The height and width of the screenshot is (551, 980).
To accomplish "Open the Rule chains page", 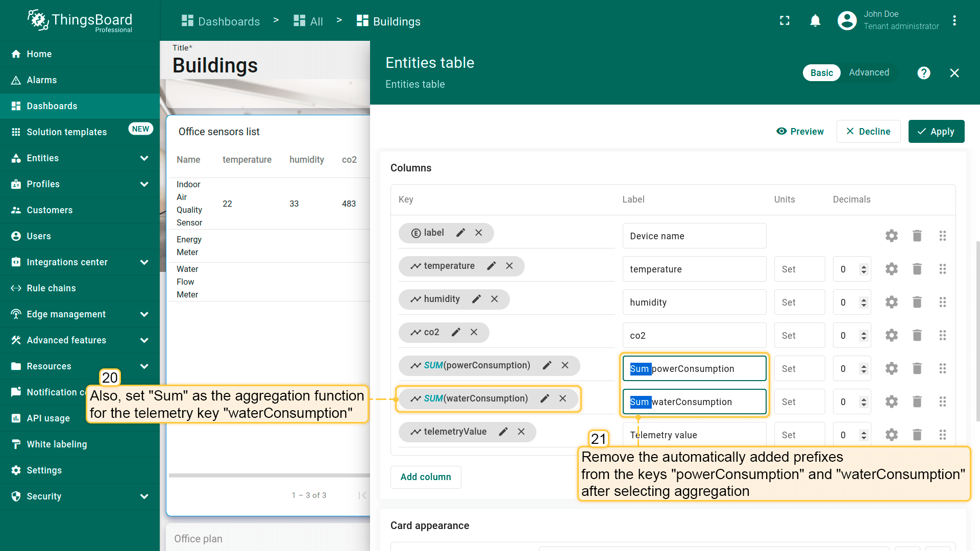I will pos(51,288).
